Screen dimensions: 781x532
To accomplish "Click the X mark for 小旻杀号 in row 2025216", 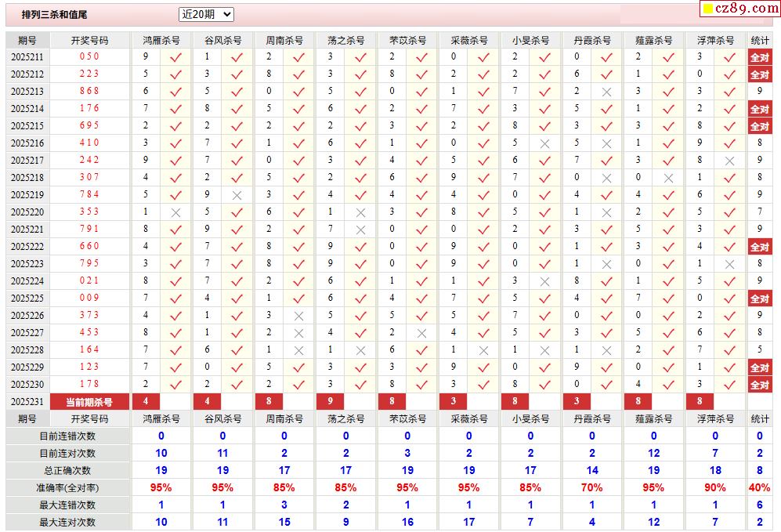I will 545,143.
